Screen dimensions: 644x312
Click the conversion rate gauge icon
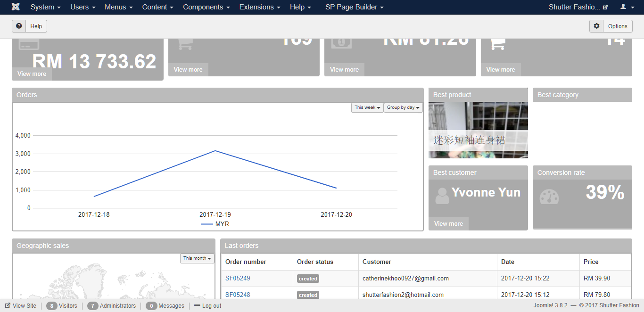tap(549, 197)
